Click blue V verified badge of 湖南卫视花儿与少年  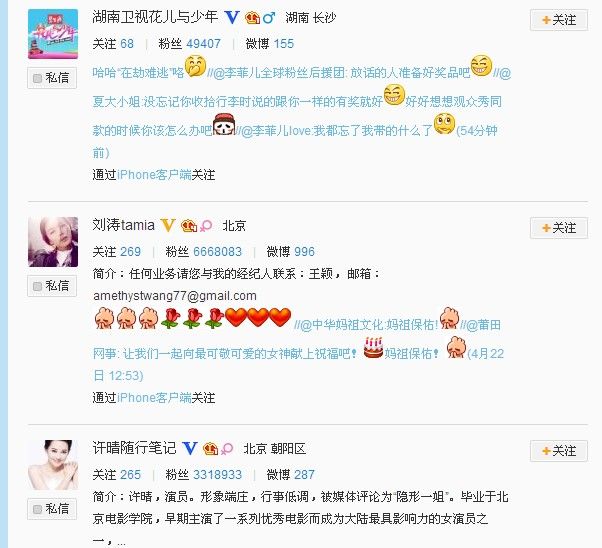point(232,17)
